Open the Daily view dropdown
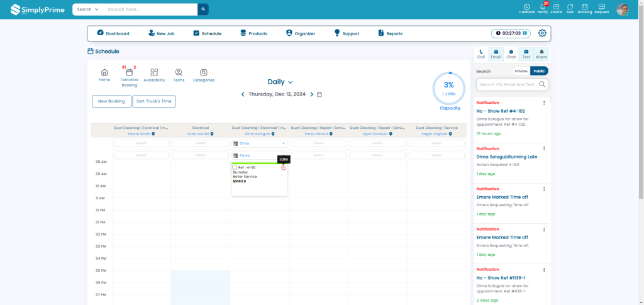644x305 pixels. 280,82
